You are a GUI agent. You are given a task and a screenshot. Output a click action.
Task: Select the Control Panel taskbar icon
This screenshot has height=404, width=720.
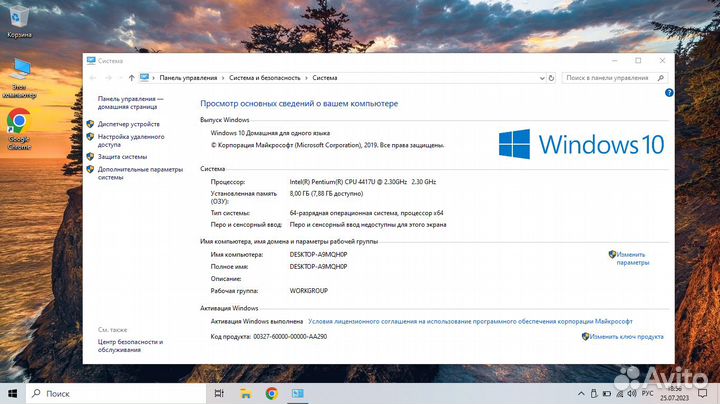(x=298, y=393)
